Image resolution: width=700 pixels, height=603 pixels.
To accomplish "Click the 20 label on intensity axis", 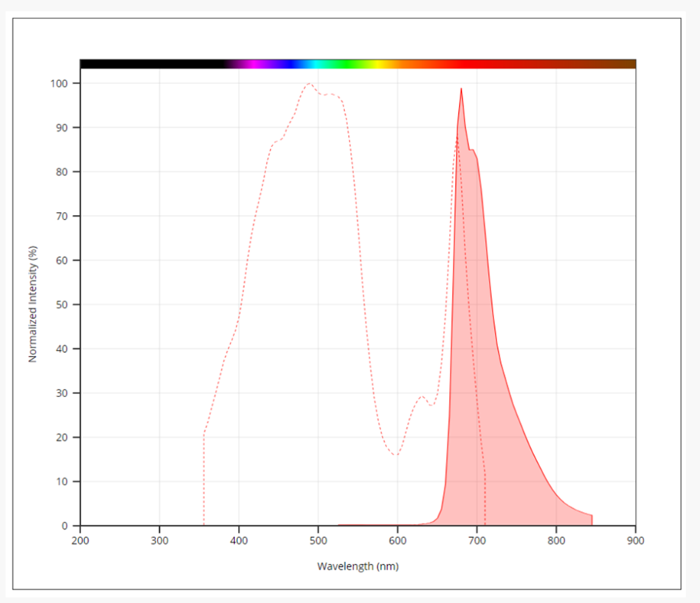I will 62,437.
